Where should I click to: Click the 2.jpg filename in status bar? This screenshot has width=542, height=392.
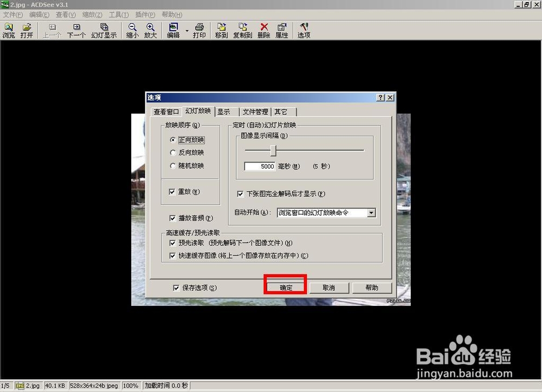[33, 386]
